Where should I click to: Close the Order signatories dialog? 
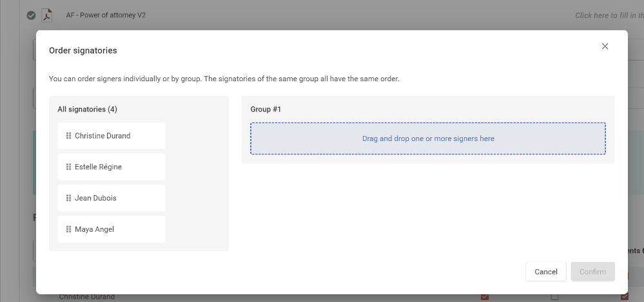click(605, 46)
